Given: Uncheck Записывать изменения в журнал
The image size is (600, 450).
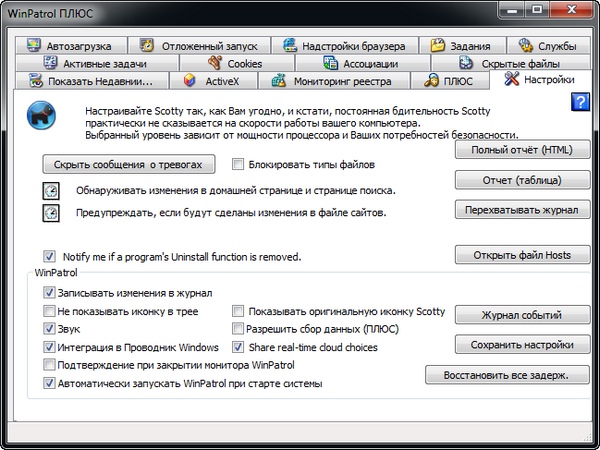Looking at the screenshot, I should [x=50, y=294].
